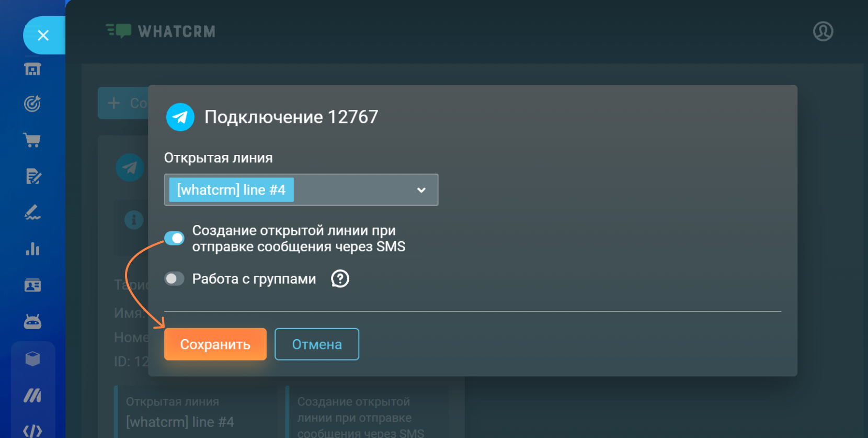Open the bar chart analytics icon
The image size is (868, 438).
tap(32, 249)
